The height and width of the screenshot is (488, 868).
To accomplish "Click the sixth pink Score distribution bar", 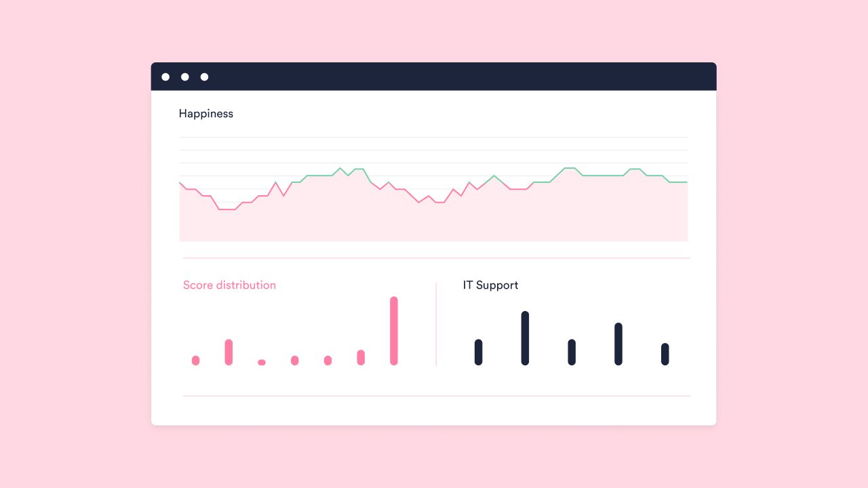I will click(x=361, y=358).
